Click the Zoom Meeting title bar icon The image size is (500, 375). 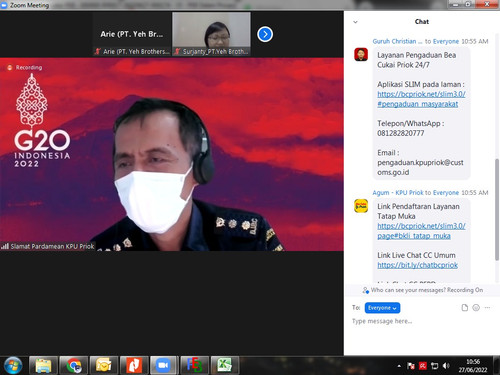click(4, 5)
